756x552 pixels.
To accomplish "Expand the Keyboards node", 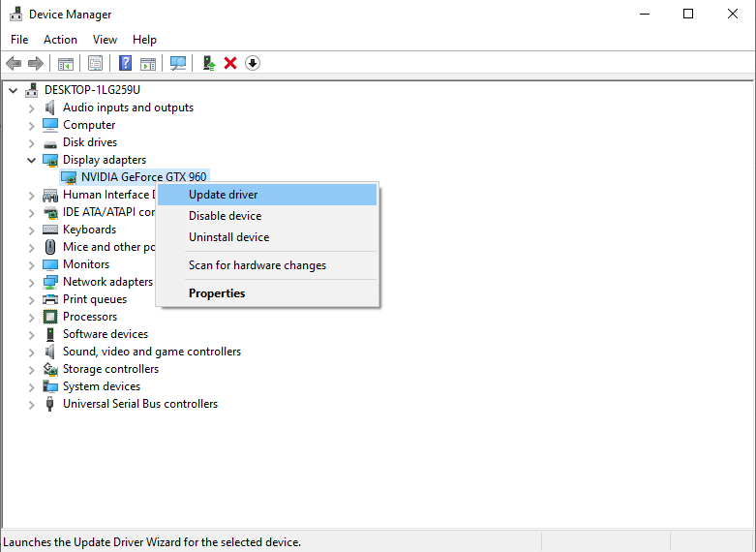I will point(31,230).
